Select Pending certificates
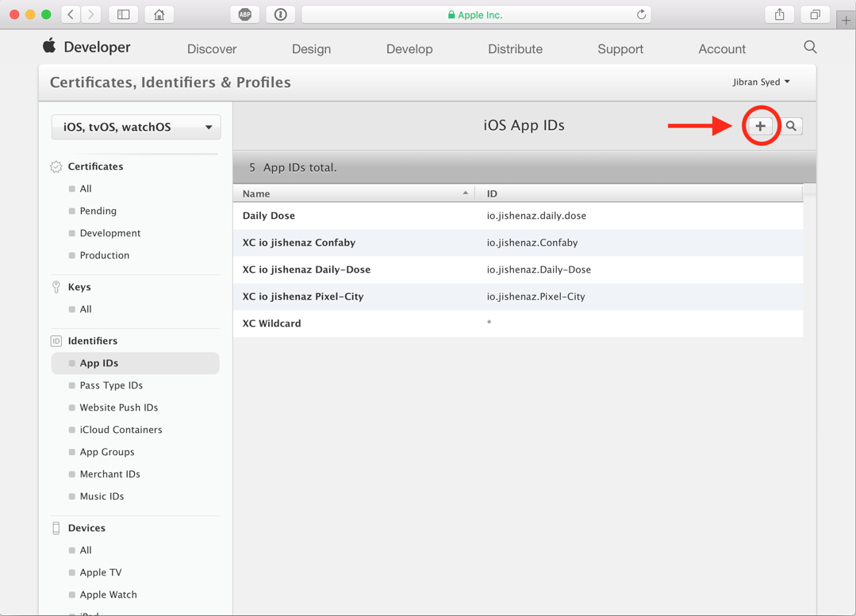Image resolution: width=856 pixels, height=616 pixels. (98, 211)
